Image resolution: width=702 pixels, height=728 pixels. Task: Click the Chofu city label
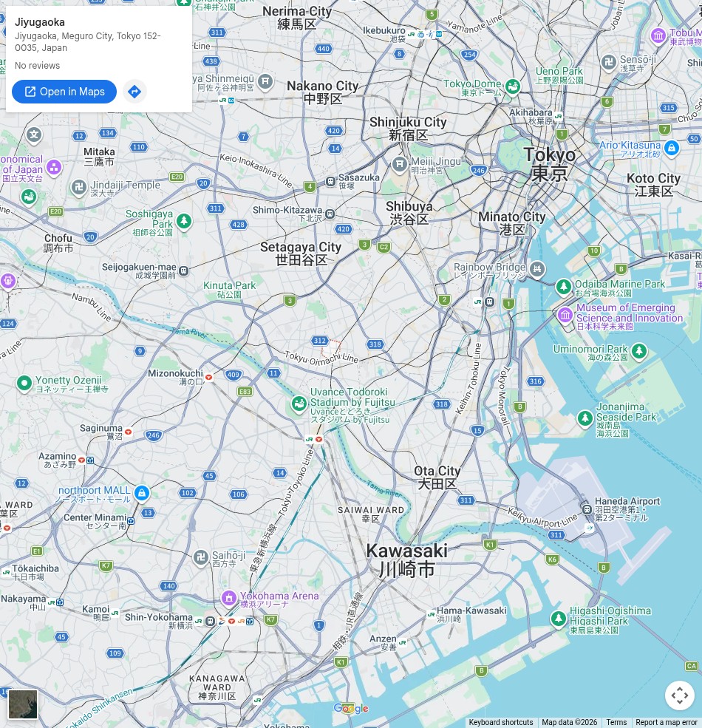click(58, 243)
